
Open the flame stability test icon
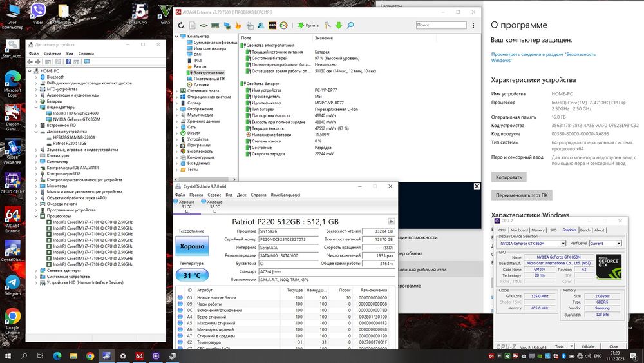[x=238, y=25]
